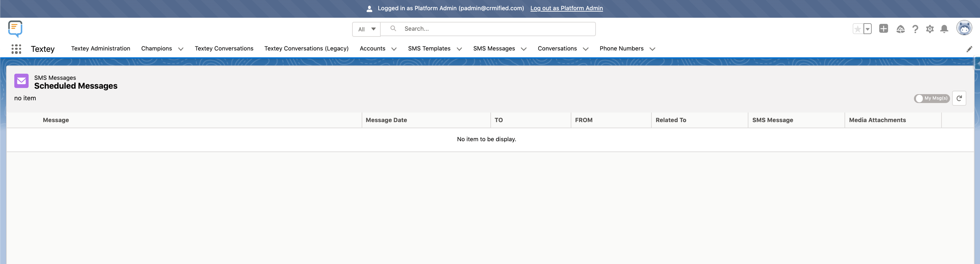This screenshot has height=264, width=980.
Task: Click the Textey chat logo icon
Action: 15,29
